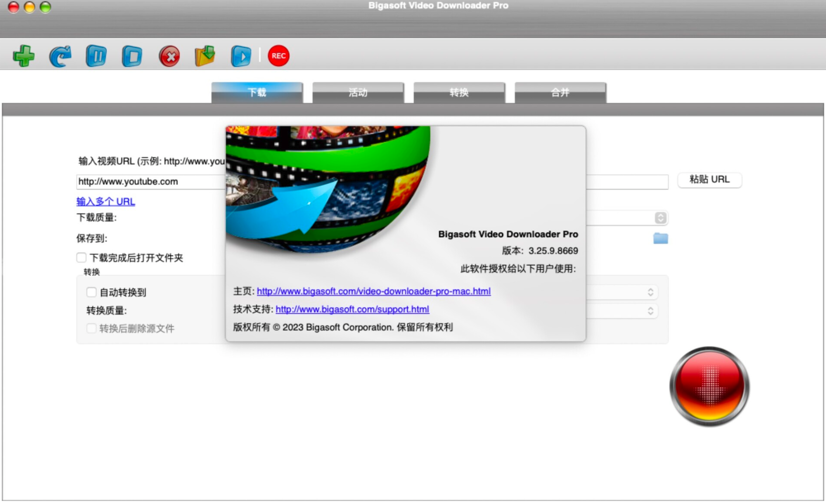826x504 pixels.
Task: Expand the 自动转换到 format dropdown
Action: (x=650, y=292)
